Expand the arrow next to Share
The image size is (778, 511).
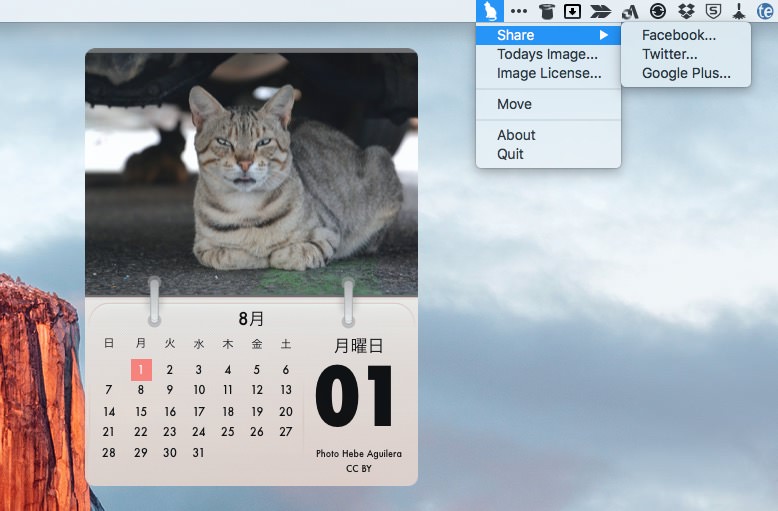point(603,35)
